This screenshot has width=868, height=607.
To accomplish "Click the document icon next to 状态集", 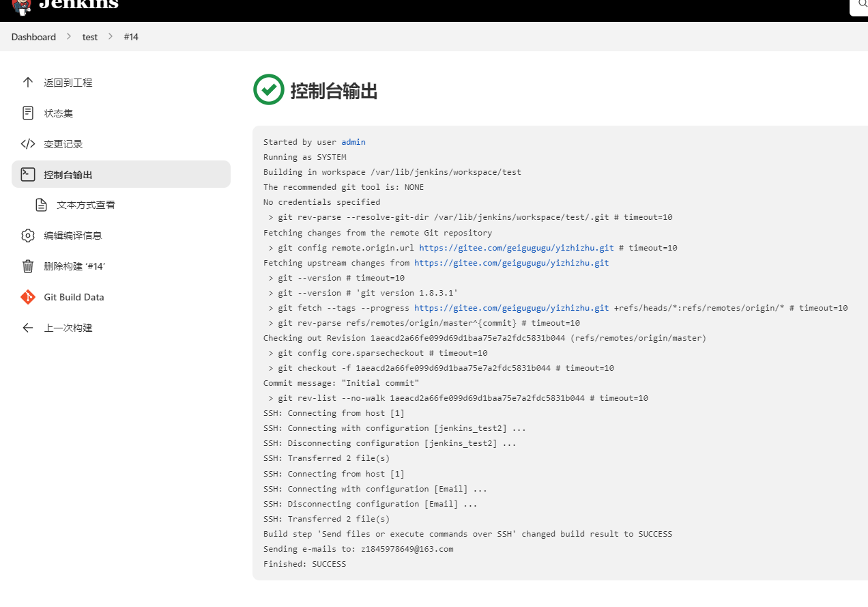I will [x=28, y=113].
